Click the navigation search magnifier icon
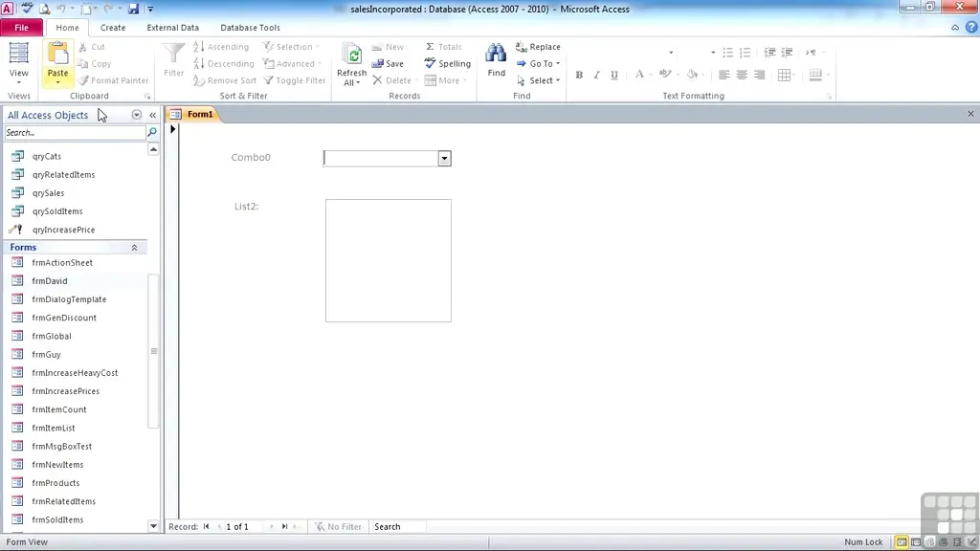The height and width of the screenshot is (551, 980). 152,132
